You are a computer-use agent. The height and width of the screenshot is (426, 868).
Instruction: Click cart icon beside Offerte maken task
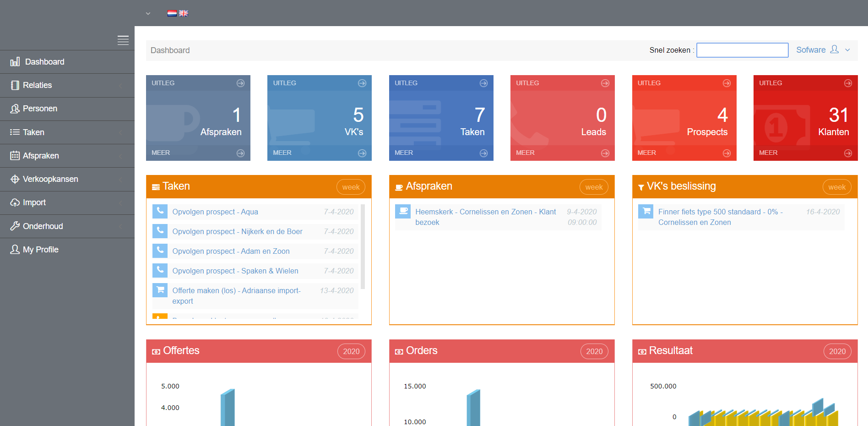coord(160,290)
